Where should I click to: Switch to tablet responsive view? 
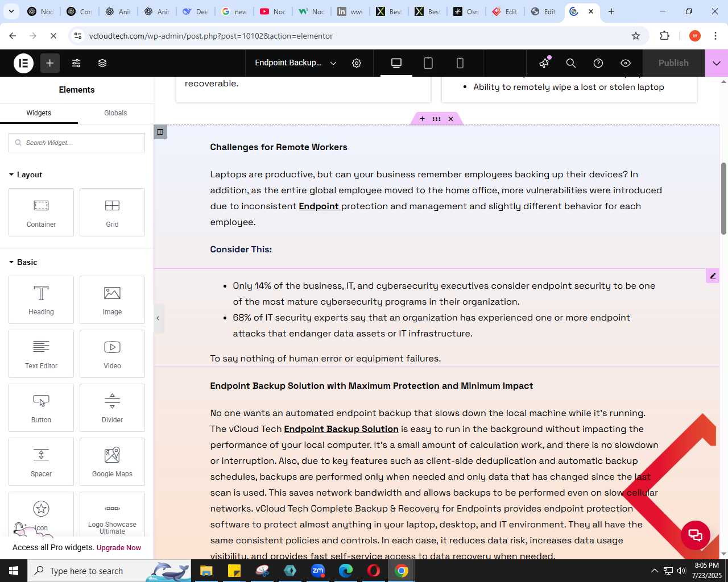428,63
